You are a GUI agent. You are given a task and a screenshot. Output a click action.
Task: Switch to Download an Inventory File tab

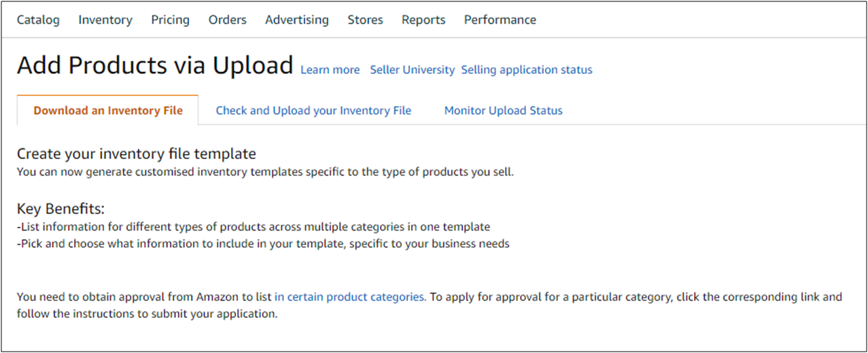108,110
